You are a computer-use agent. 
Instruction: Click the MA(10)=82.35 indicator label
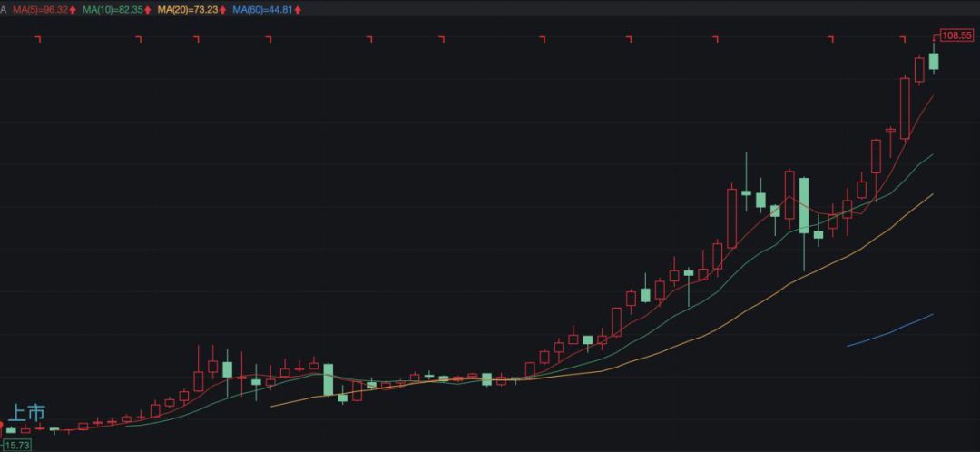point(113,10)
